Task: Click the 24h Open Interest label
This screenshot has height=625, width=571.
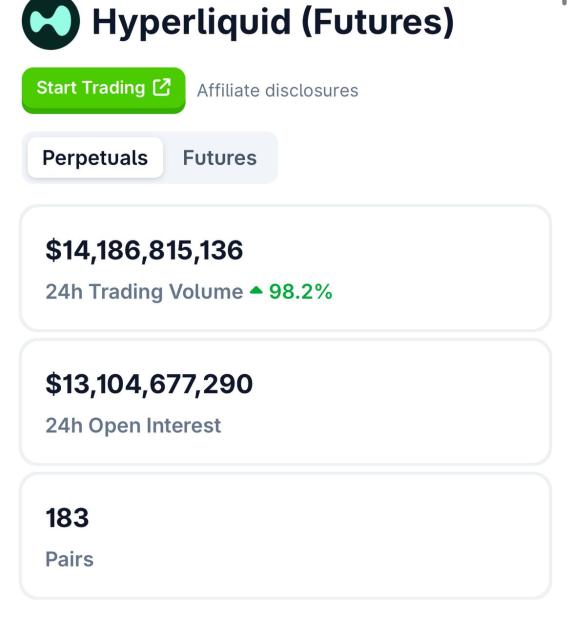Action: click(x=133, y=425)
